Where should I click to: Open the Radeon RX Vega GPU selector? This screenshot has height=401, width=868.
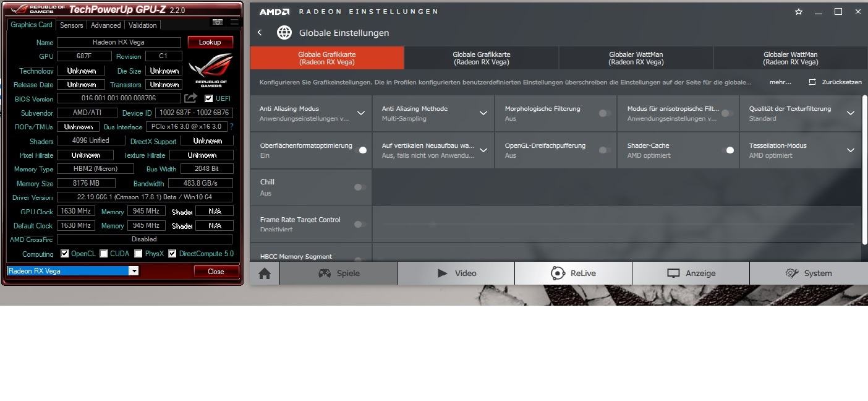pos(73,271)
